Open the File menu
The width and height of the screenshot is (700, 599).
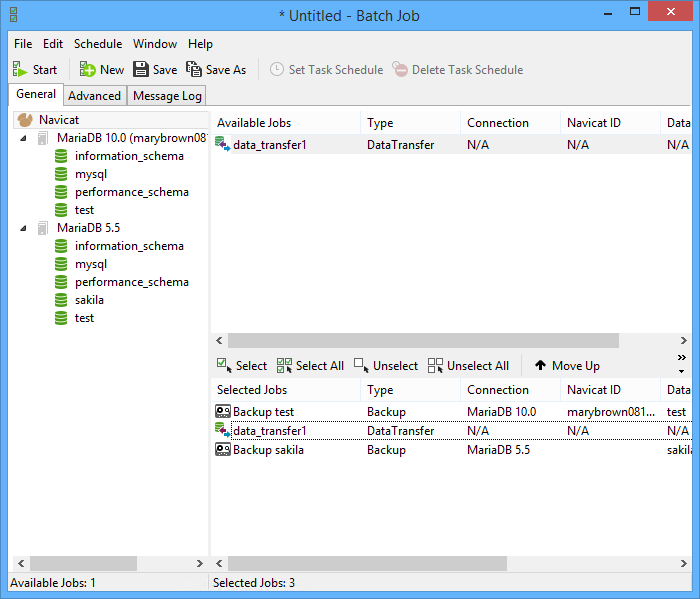point(23,44)
